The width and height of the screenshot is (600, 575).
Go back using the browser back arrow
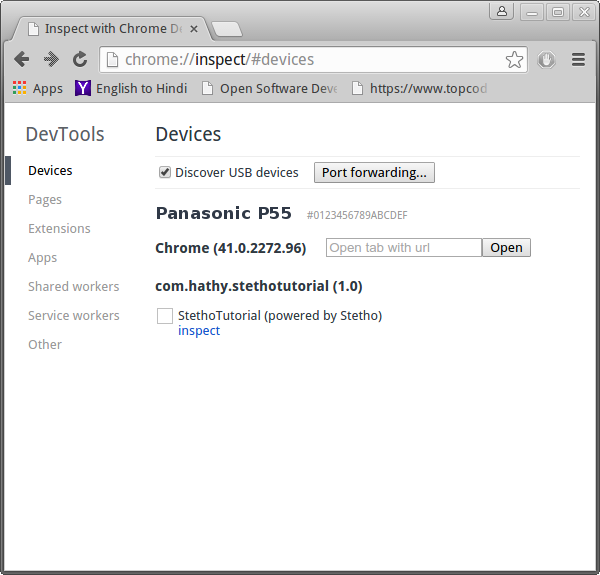[21, 59]
